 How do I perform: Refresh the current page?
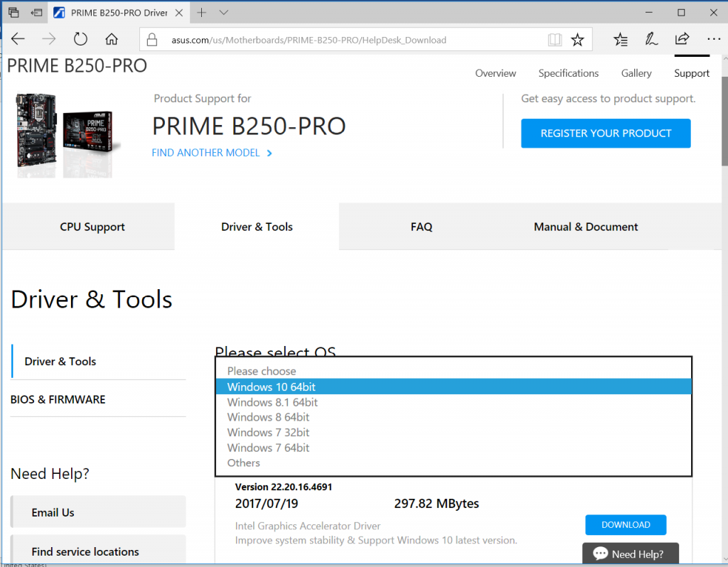coord(80,39)
